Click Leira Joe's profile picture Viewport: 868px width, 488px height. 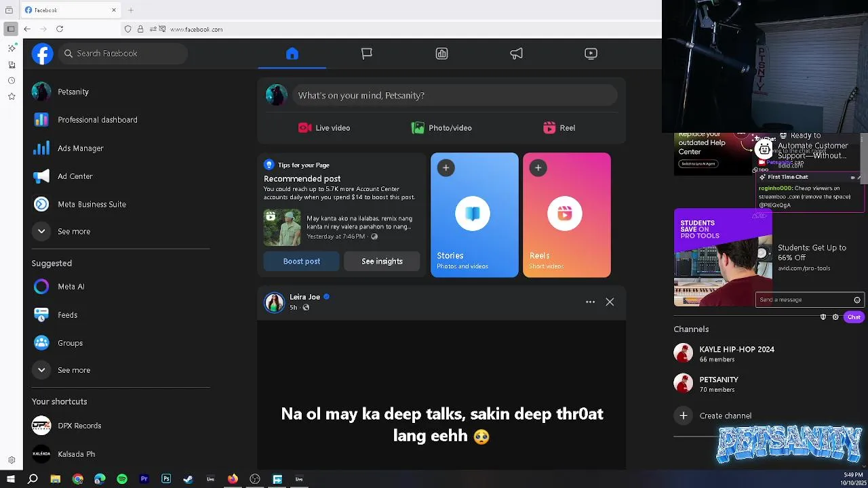(275, 302)
